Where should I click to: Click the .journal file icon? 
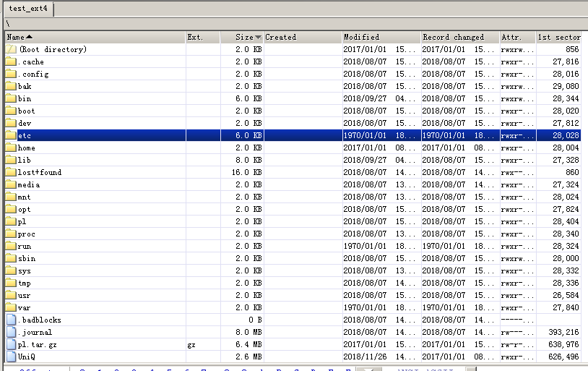11,332
